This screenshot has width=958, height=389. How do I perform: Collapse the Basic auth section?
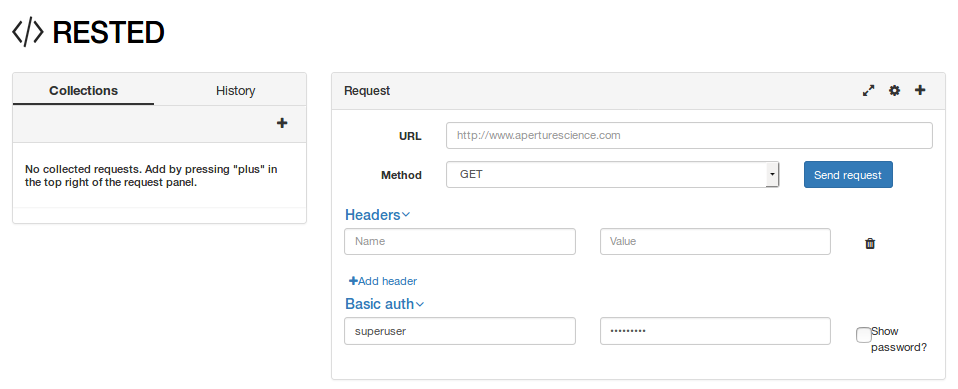(x=384, y=304)
